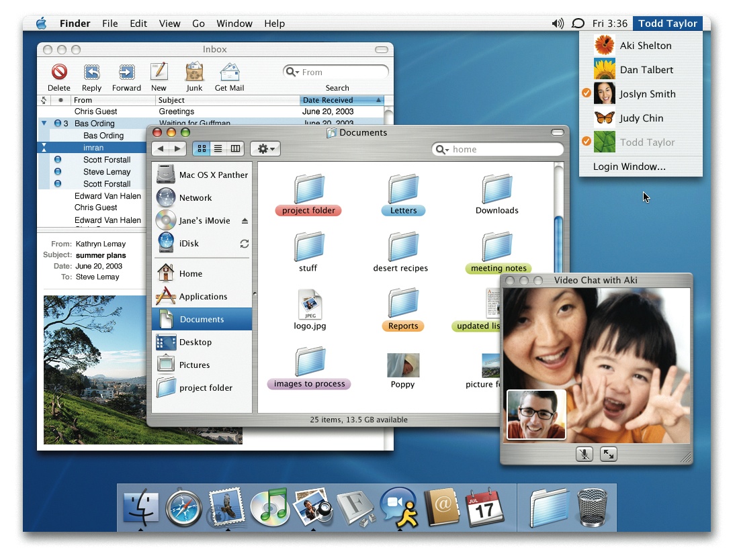Switch Finder to list view

(218, 148)
